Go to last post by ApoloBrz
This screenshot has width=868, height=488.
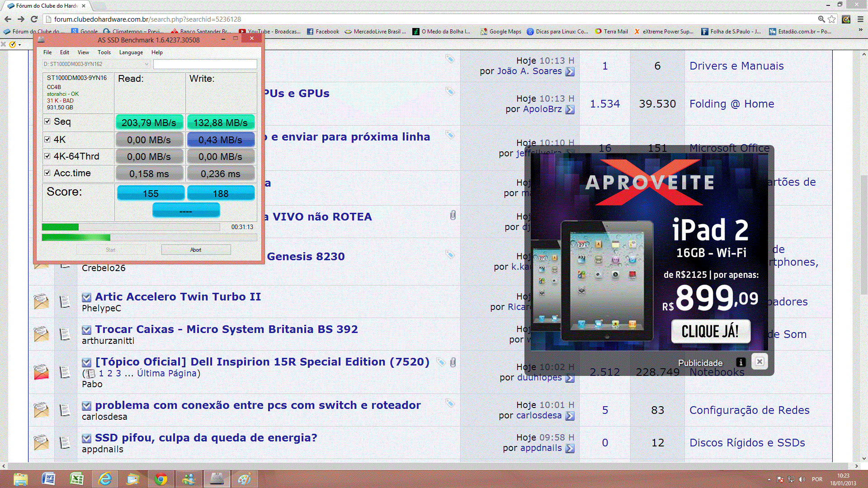click(x=570, y=109)
